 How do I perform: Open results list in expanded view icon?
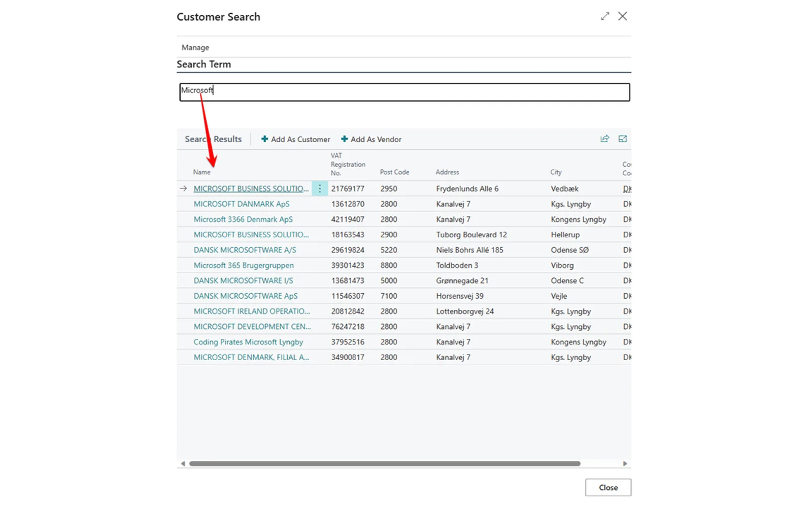click(x=623, y=139)
